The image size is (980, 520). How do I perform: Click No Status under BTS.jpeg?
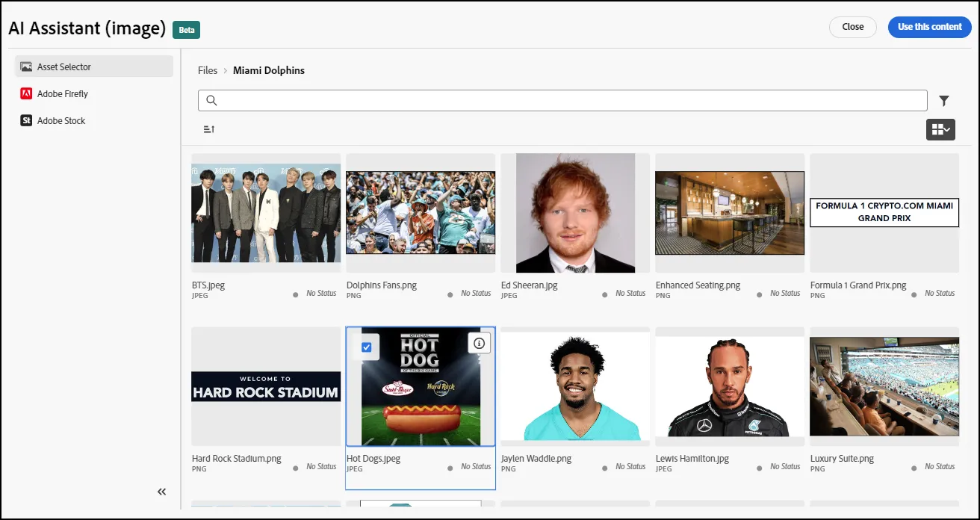coord(321,294)
